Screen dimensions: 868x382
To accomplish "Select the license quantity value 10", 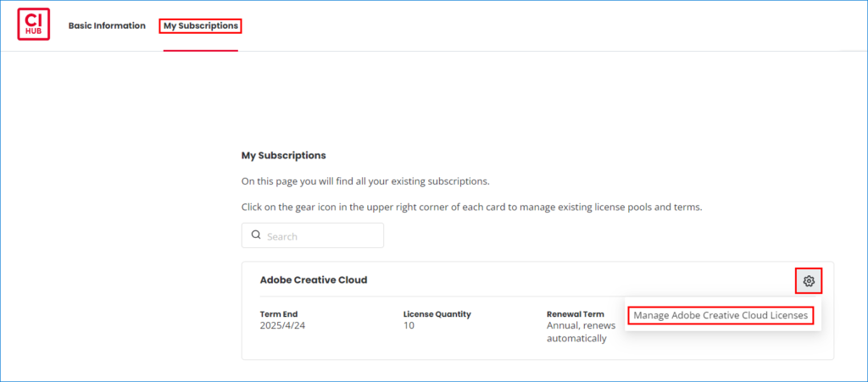I will pos(409,325).
